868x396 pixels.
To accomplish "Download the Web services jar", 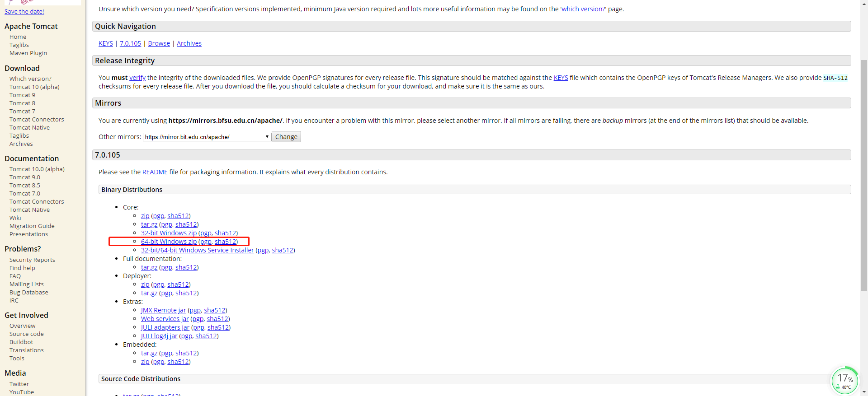I will pos(165,319).
